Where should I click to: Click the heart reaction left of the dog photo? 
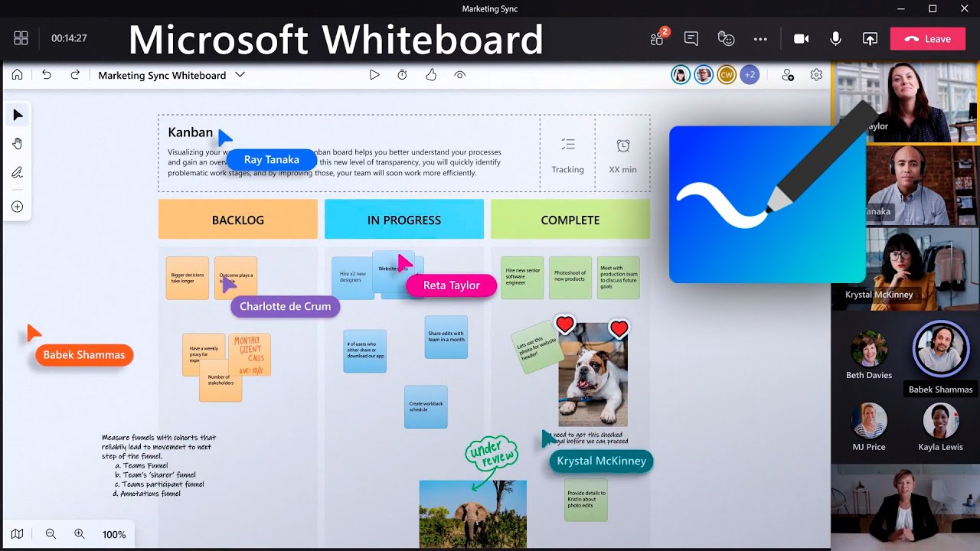[565, 324]
